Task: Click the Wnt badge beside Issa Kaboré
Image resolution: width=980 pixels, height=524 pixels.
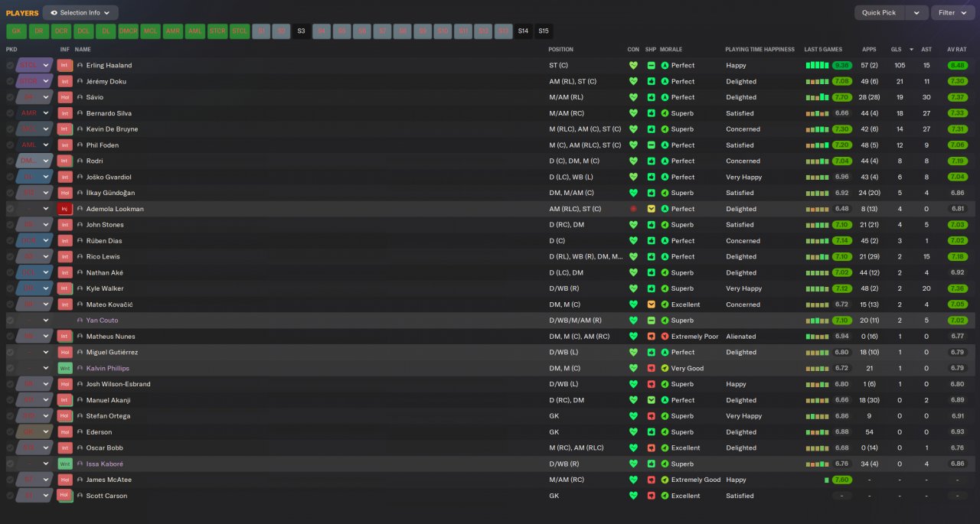Action: coord(65,464)
